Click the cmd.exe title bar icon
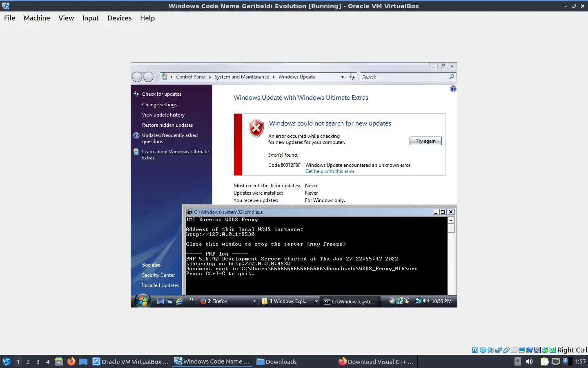 [189, 212]
